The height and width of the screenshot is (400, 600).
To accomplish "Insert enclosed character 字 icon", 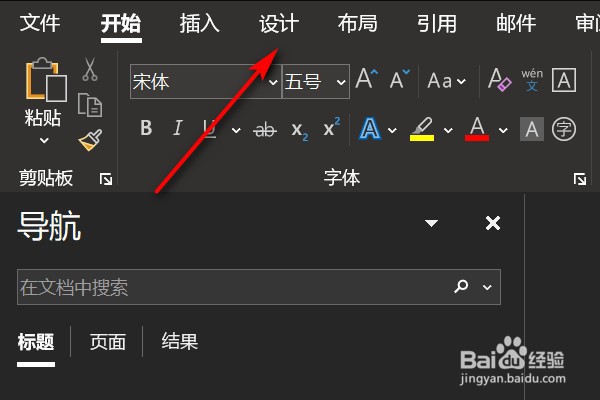I will [x=564, y=129].
